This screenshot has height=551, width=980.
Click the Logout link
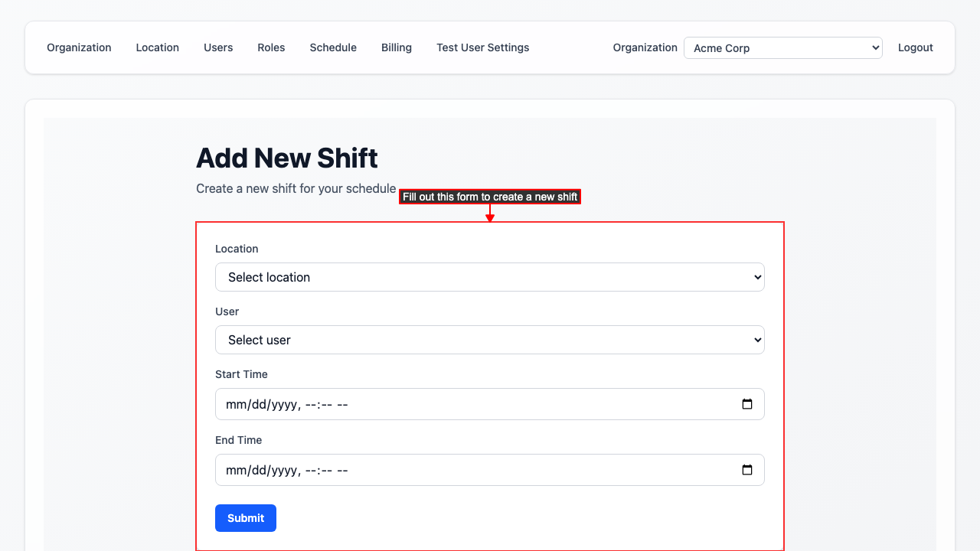(915, 47)
